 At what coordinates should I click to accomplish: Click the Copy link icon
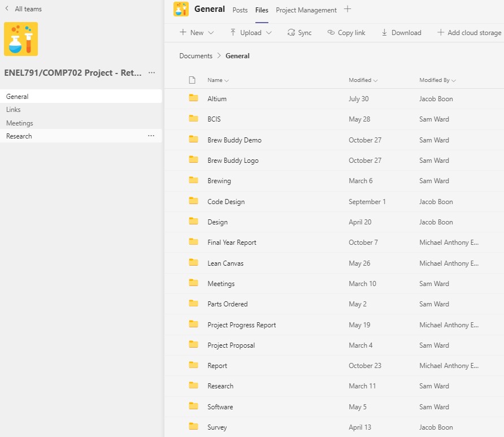[331, 33]
